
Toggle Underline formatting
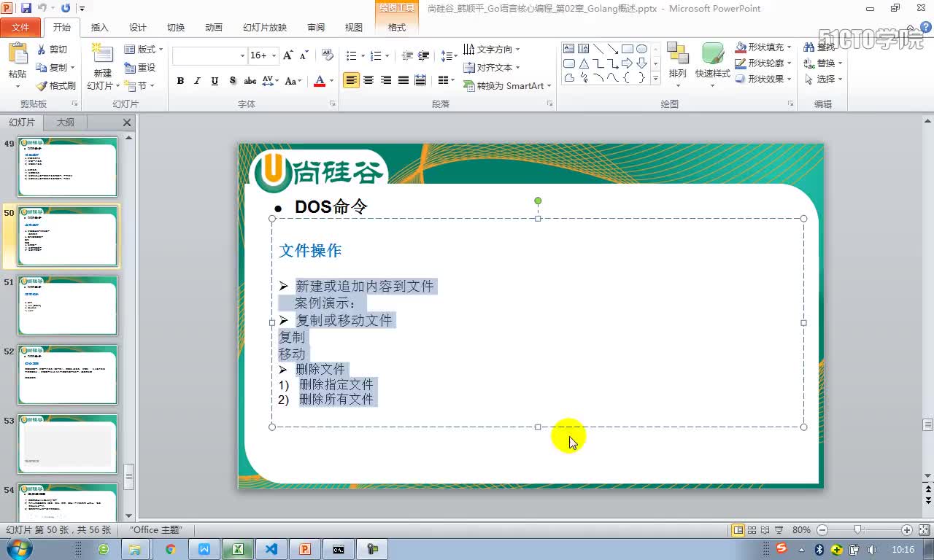(x=215, y=81)
